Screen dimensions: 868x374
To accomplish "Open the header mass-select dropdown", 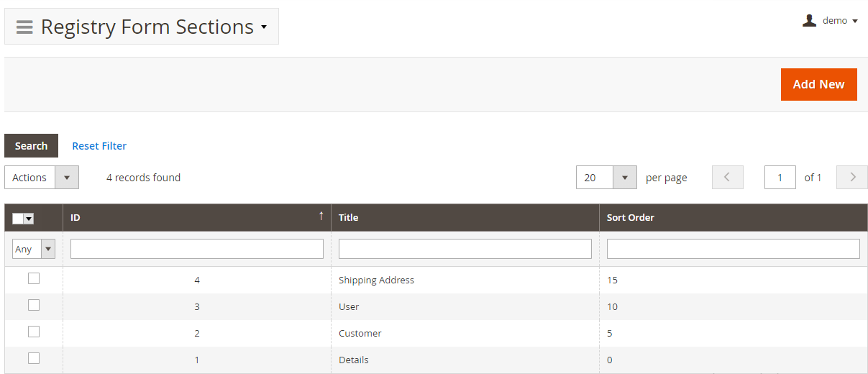I will pos(29,219).
